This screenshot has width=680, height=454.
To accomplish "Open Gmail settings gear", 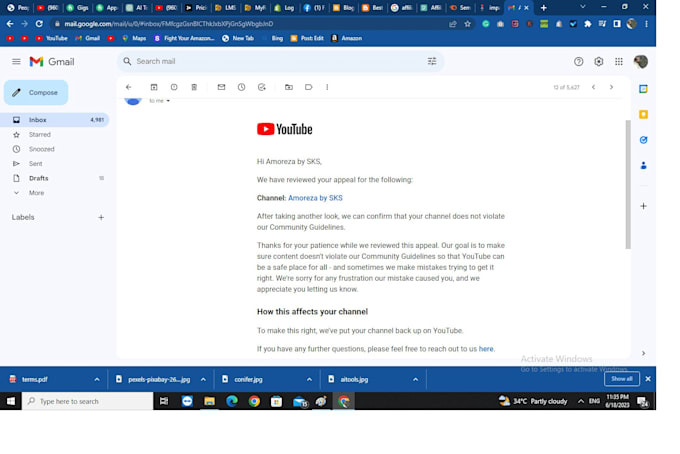I will pos(599,62).
